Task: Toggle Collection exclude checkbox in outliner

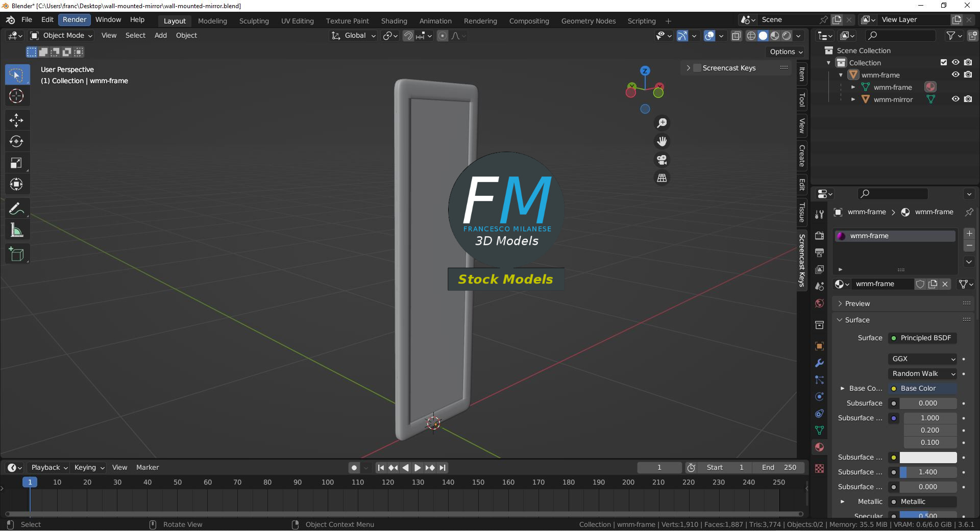Action: (944, 62)
